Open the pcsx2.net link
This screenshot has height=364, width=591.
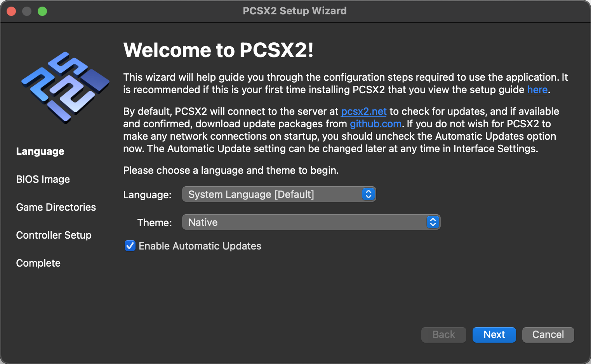(x=363, y=111)
